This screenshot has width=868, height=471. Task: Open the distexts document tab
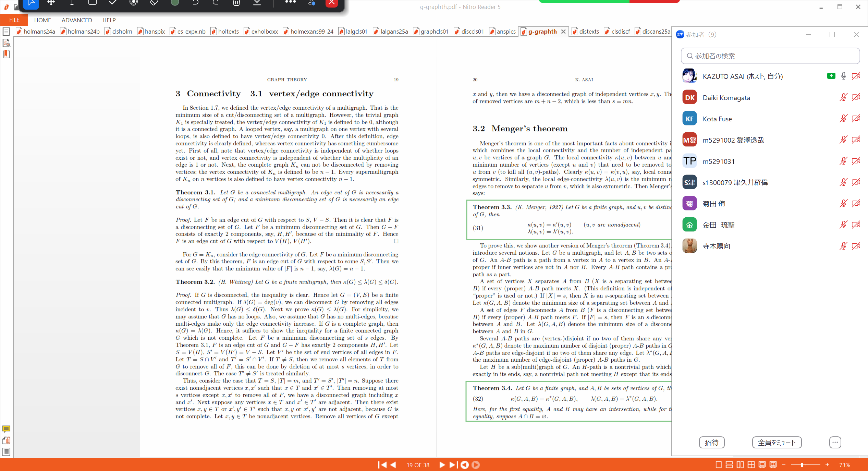click(585, 32)
